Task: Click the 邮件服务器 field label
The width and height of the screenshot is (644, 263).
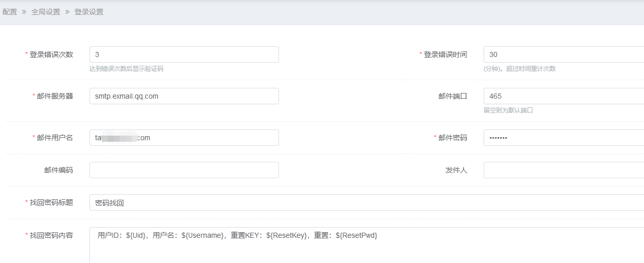Action: (54, 96)
